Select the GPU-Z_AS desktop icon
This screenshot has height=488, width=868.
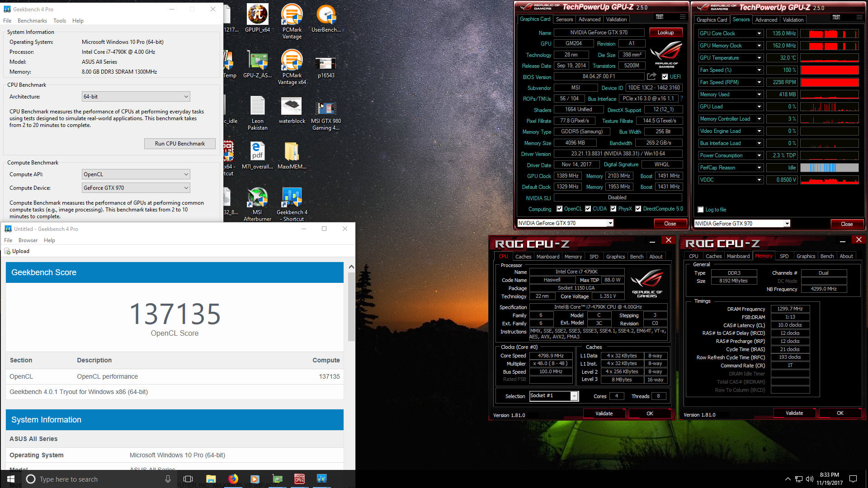point(257,63)
